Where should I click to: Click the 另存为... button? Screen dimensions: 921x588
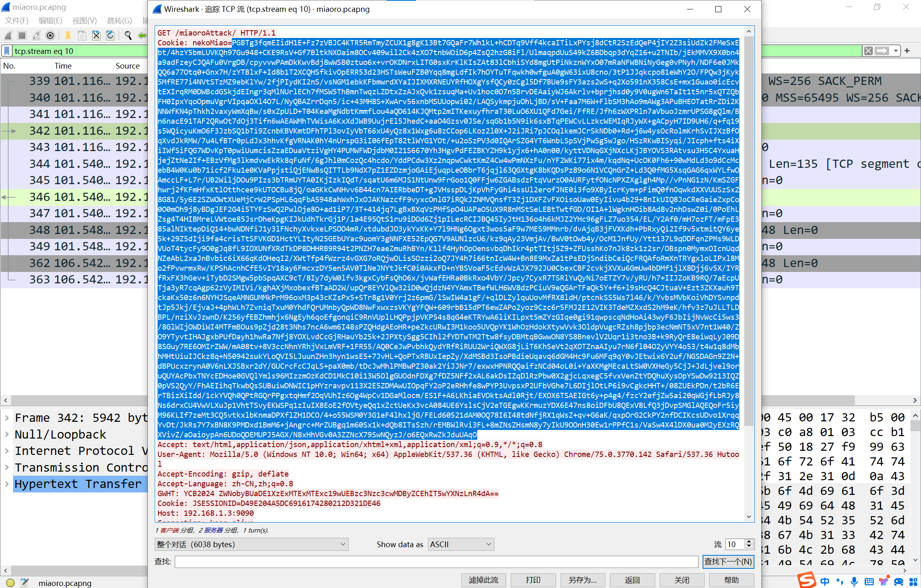tap(583, 580)
